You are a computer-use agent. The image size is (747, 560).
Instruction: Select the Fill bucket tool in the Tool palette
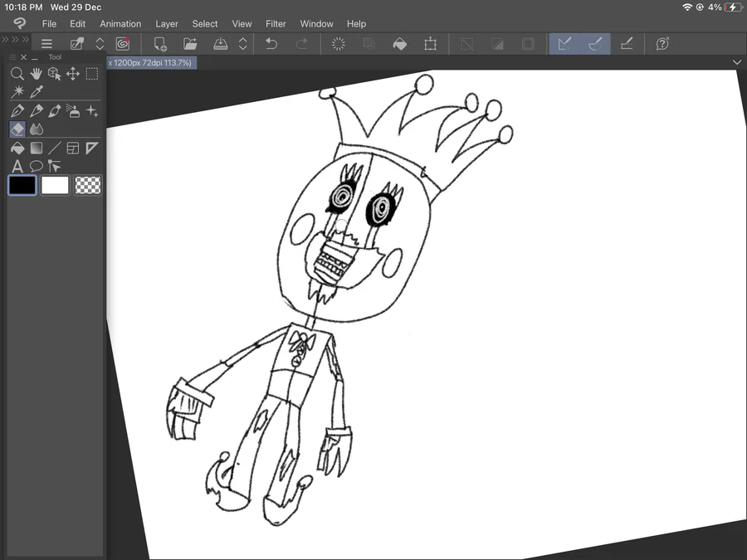pos(17,149)
